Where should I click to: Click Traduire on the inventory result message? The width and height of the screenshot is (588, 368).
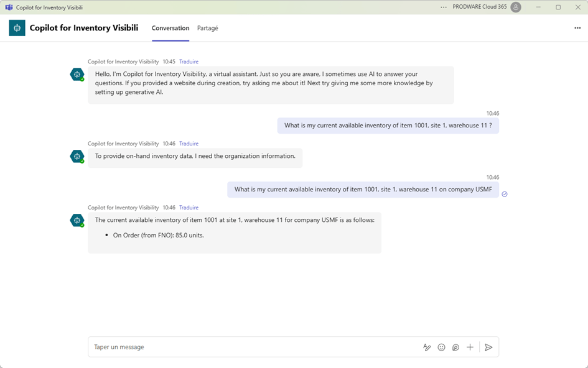(189, 208)
